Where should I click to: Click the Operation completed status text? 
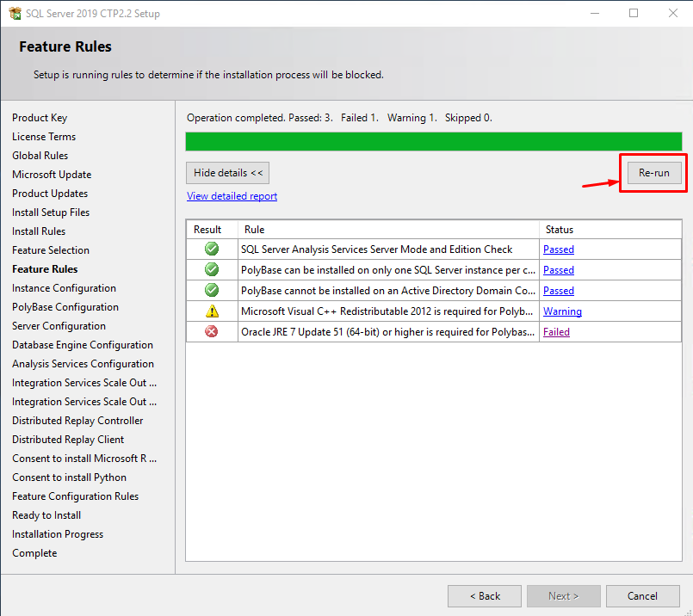[x=339, y=118]
